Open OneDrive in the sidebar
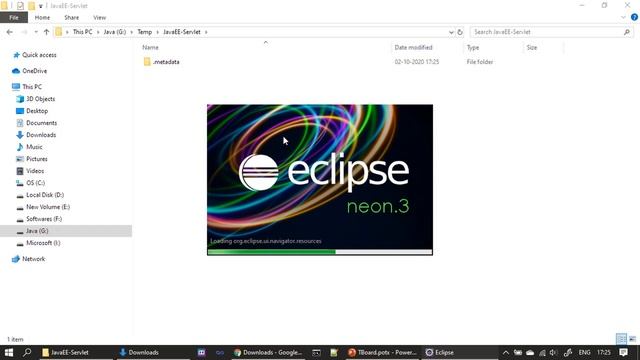Screen dimensions: 640x360 tap(34, 71)
